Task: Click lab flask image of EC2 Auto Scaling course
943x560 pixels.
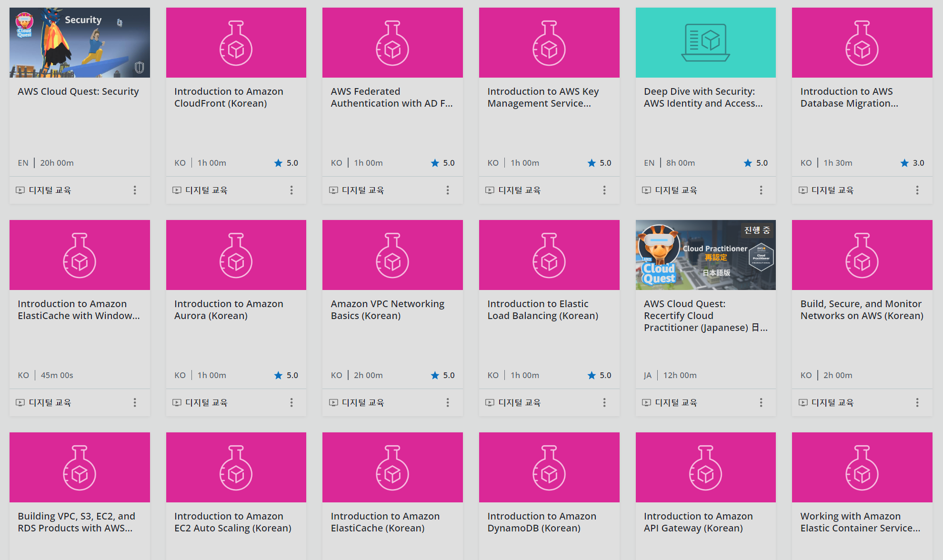Action: coord(236,467)
